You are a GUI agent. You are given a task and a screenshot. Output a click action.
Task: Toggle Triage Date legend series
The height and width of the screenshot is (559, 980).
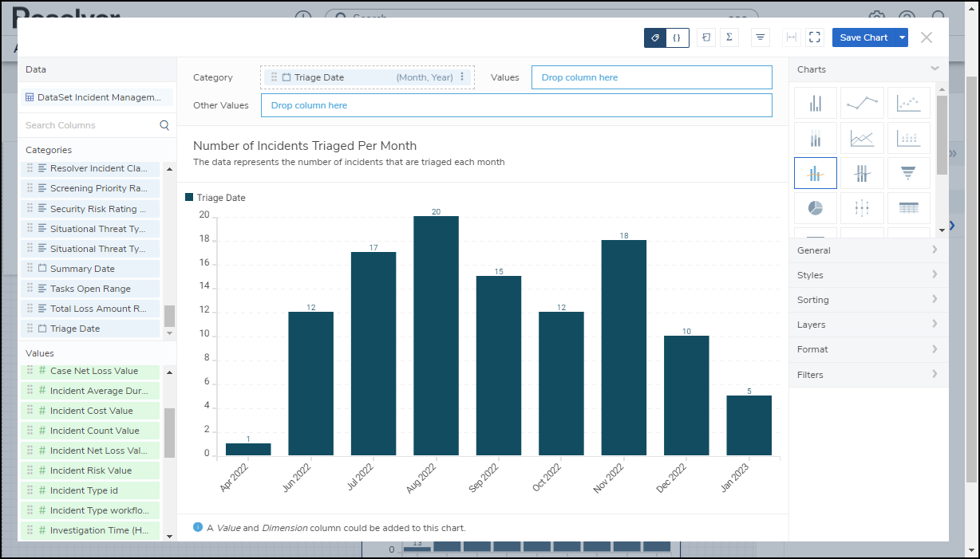click(215, 198)
